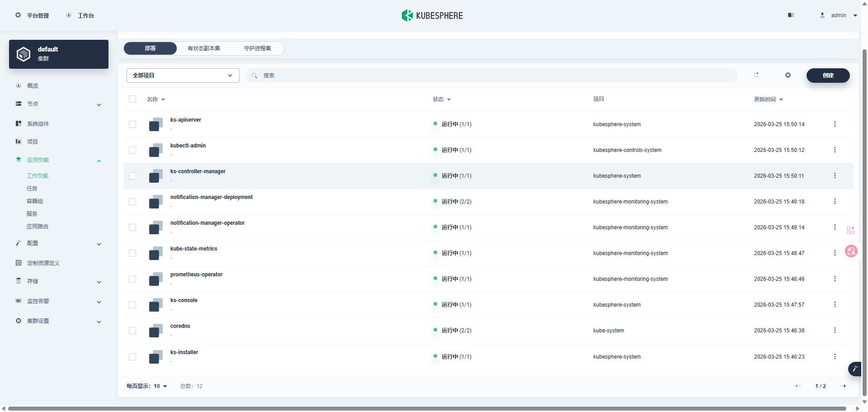
Task: Open more actions for notification-manager-operator
Action: pyautogui.click(x=835, y=227)
